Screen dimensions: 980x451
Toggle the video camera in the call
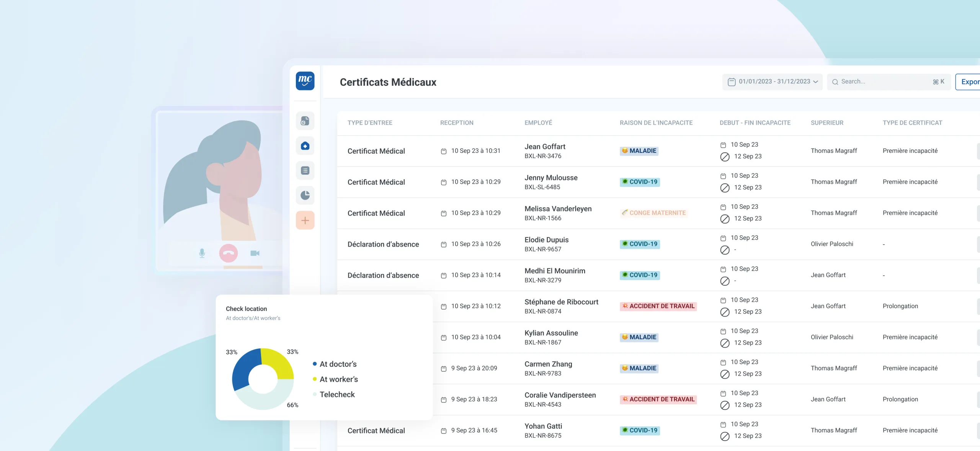tap(255, 253)
